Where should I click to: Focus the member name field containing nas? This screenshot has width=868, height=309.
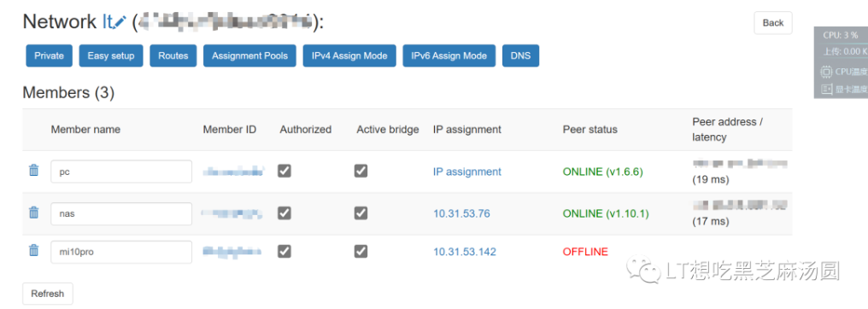[x=121, y=213]
